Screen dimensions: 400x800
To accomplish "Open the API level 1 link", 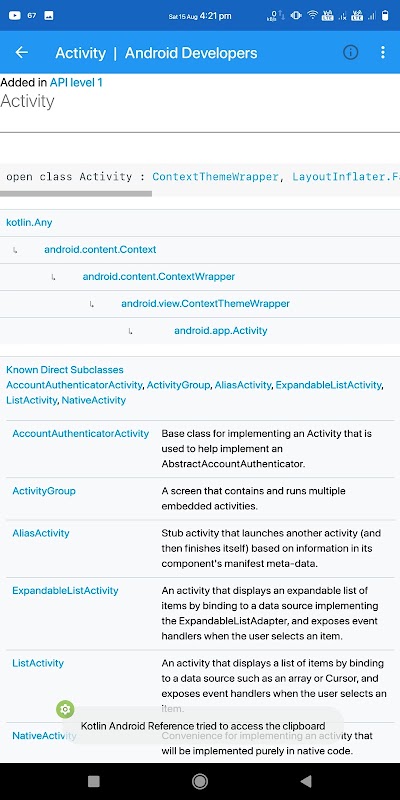I will tap(76, 82).
